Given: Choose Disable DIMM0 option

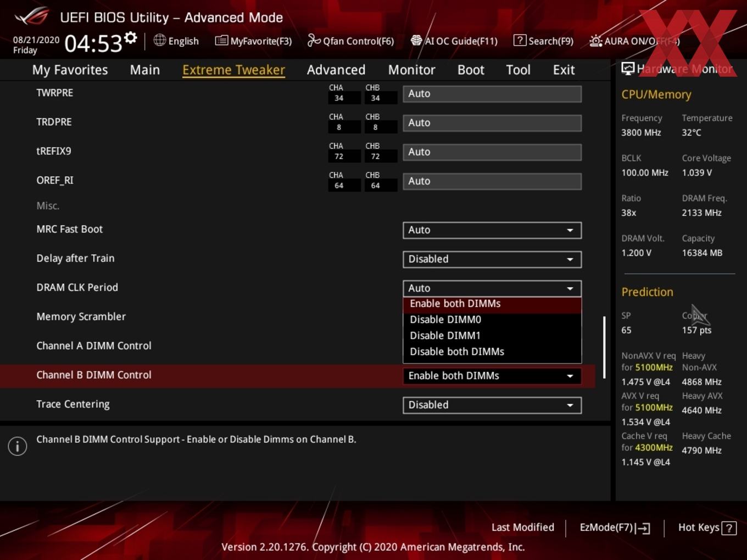Looking at the screenshot, I should coord(492,320).
